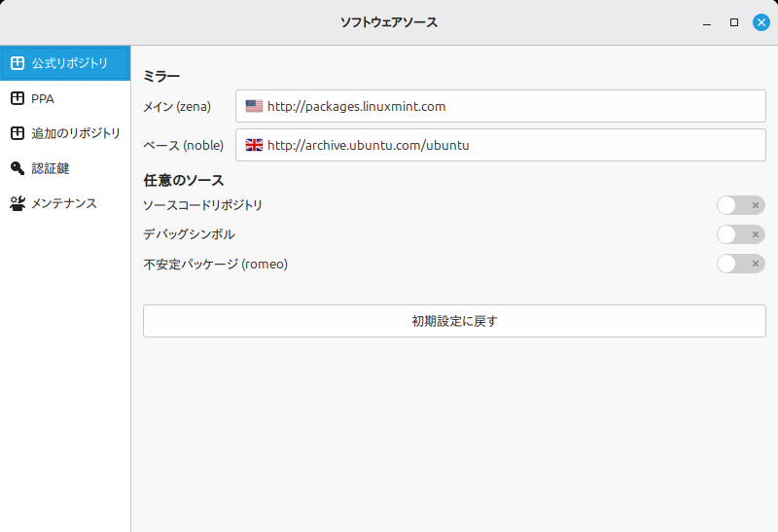The height and width of the screenshot is (532, 778).
Task: Open the ベース (noble) mirror selector
Action: point(501,145)
